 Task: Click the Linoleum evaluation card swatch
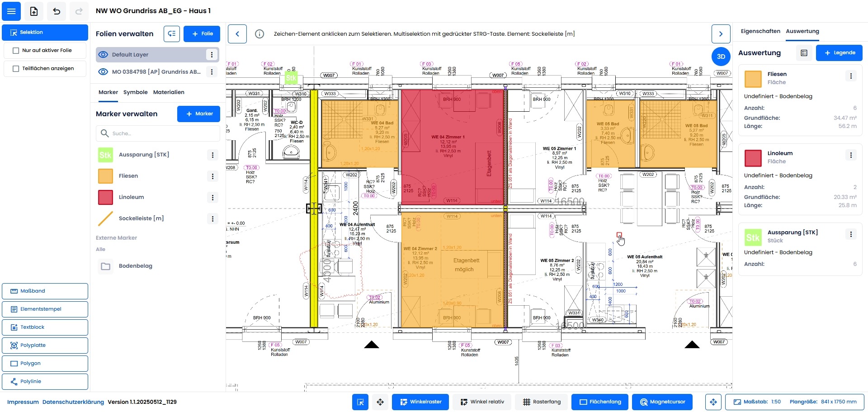753,158
